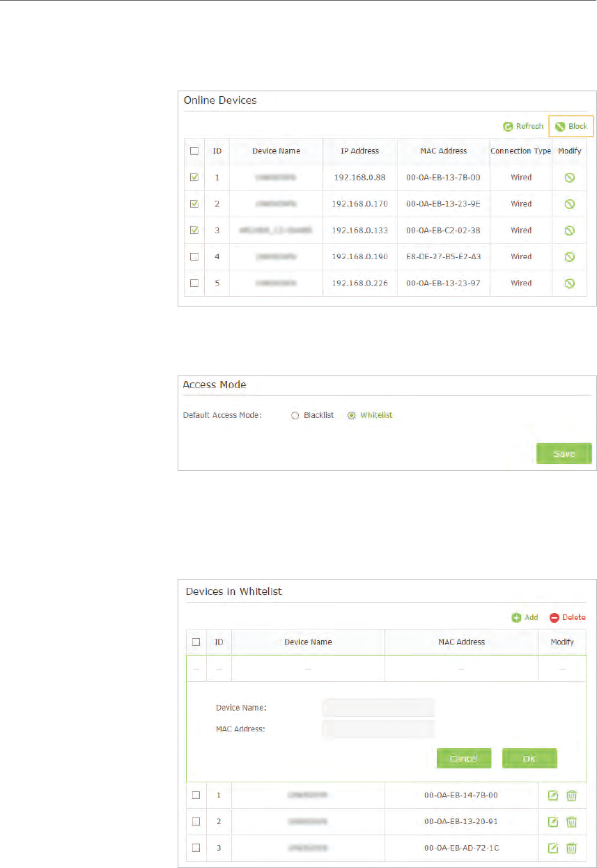This screenshot has height=868, width=597.
Task: Check whitelist entry 00-0A-EB-13-20-91 checkbox
Action: click(196, 821)
